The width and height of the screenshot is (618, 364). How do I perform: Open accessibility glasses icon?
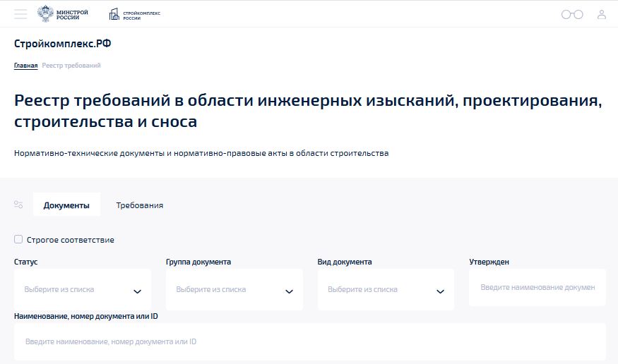pos(572,15)
